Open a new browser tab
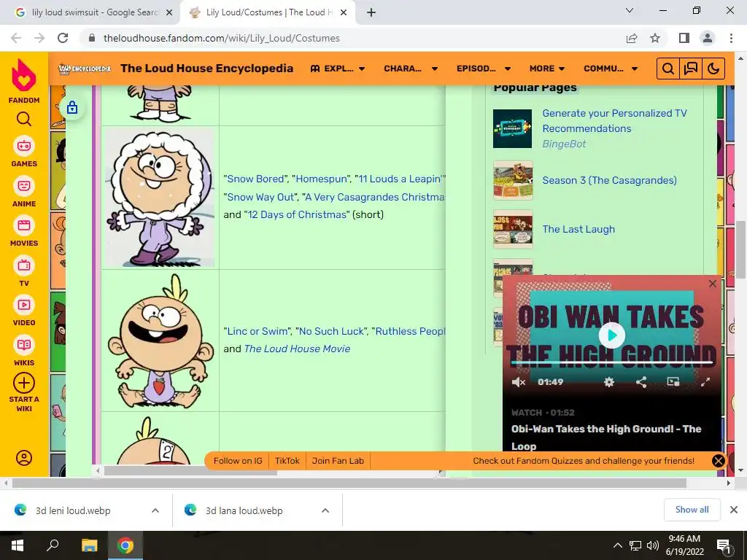747x560 pixels. (x=371, y=12)
